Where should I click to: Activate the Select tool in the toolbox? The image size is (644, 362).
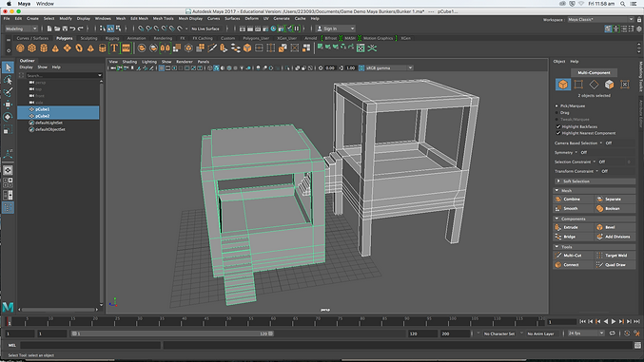coord(8,67)
